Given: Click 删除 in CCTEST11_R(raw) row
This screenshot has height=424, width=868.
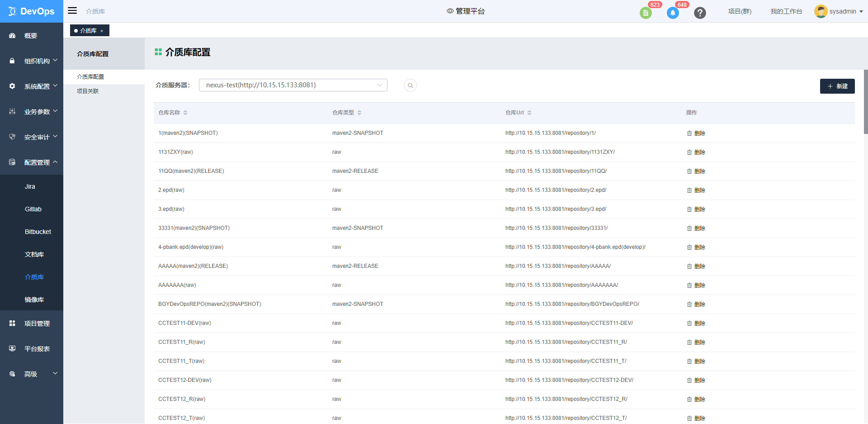Looking at the screenshot, I should pos(700,343).
